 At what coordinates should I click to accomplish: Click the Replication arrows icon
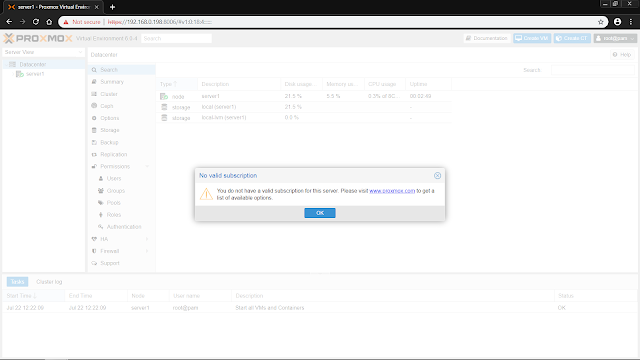coord(94,154)
